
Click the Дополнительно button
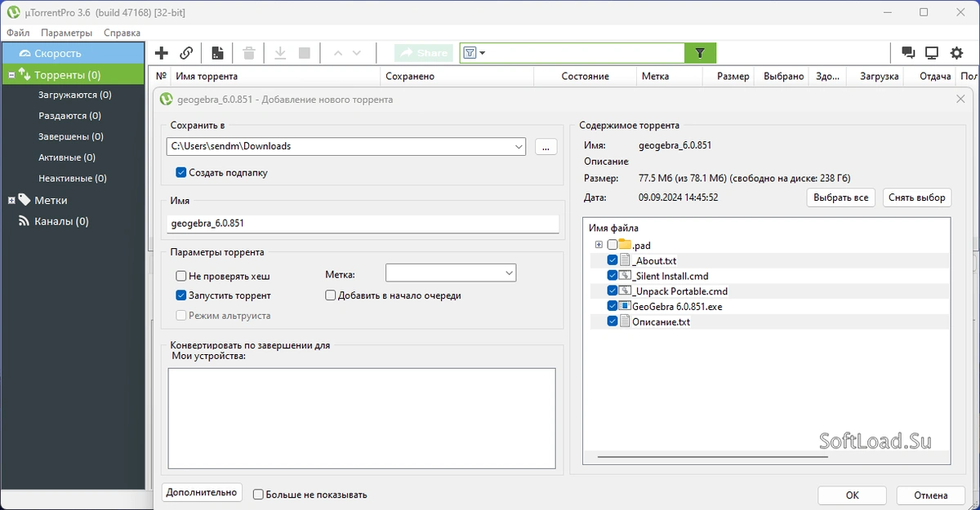pyautogui.click(x=202, y=492)
